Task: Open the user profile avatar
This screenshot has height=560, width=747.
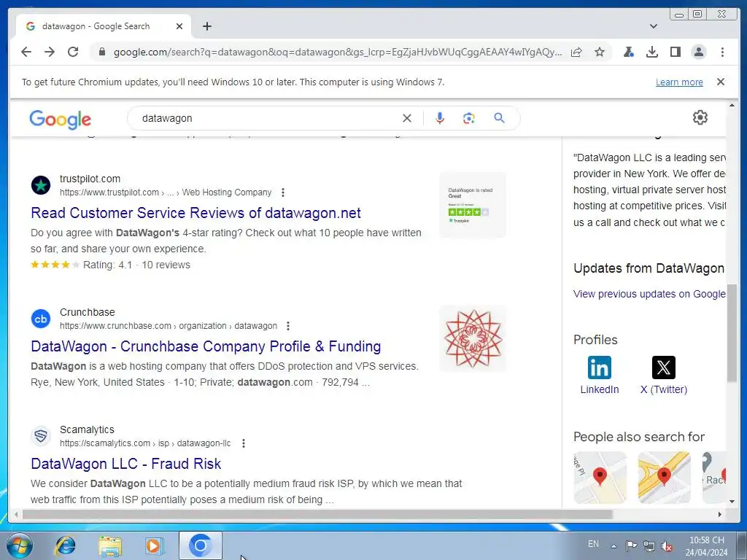Action: pyautogui.click(x=698, y=52)
